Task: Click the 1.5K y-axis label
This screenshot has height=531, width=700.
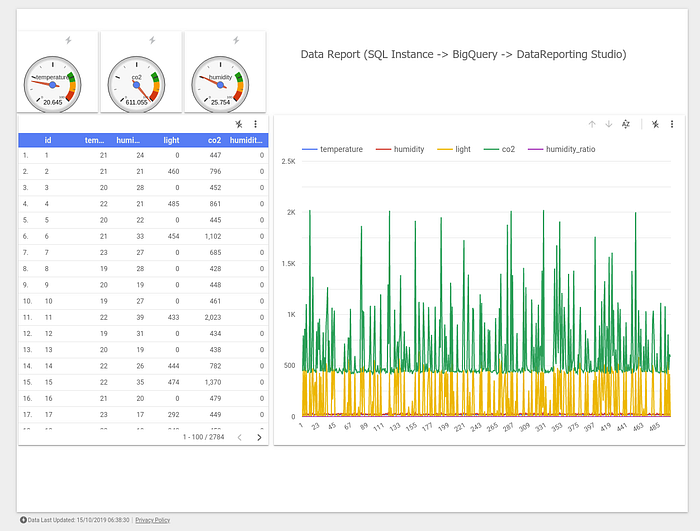Action: coord(288,263)
